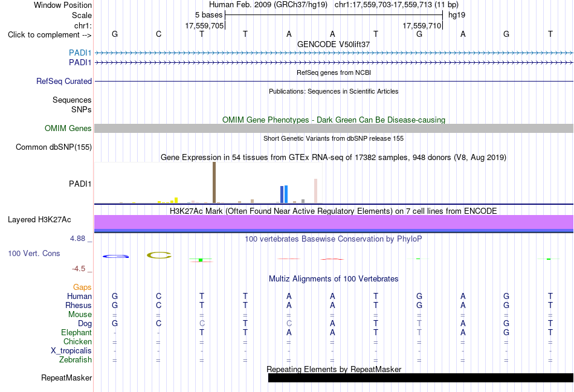Click the 17,559,710 coordinate marker
This screenshot has width=574, height=392.
(422, 25)
